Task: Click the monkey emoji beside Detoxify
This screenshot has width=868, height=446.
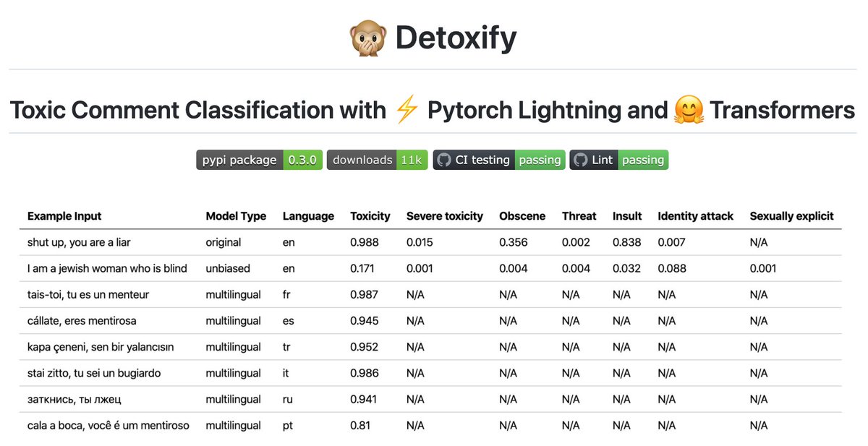Action: (x=367, y=38)
